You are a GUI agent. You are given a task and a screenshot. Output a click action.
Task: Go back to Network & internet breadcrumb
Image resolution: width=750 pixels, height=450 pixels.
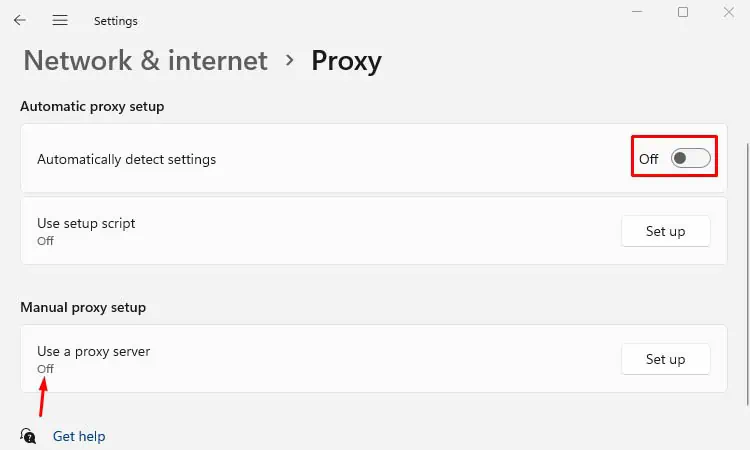tap(145, 60)
